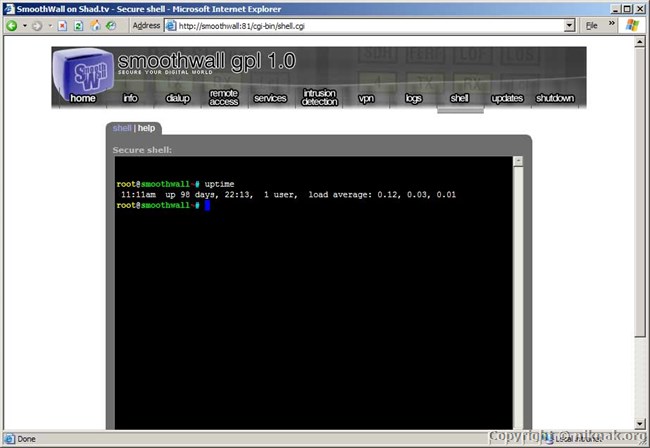Open the logs navigation item
The image size is (650, 448).
[x=413, y=98]
